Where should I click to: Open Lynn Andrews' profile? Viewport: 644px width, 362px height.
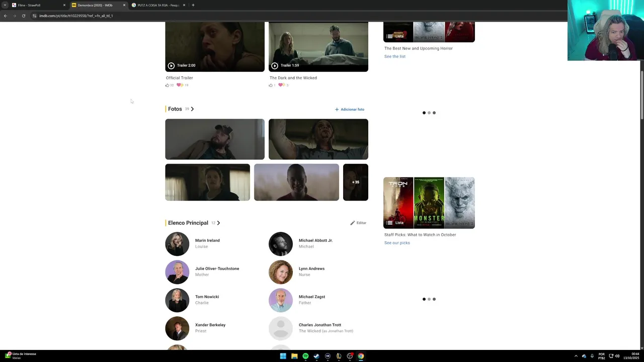click(311, 268)
